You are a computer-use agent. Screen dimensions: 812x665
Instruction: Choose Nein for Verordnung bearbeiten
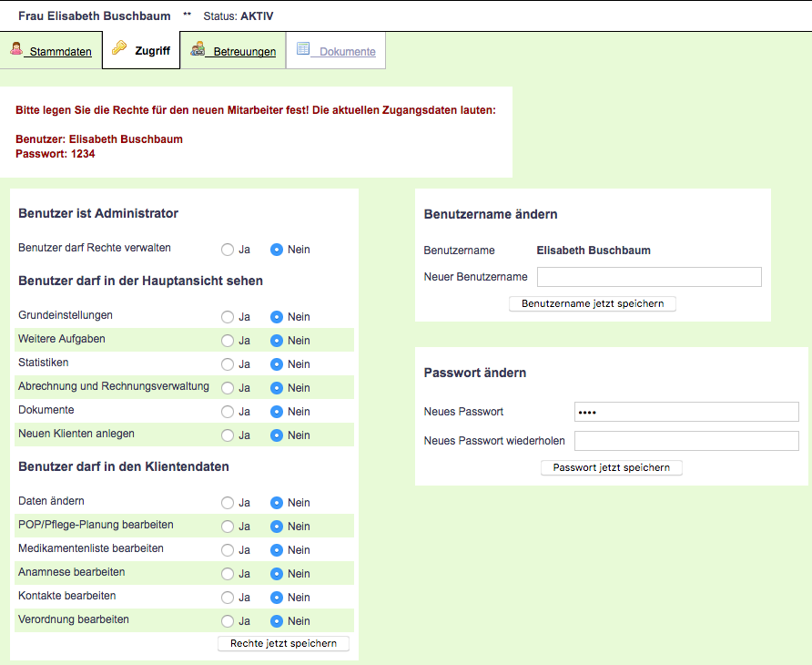pyautogui.click(x=277, y=621)
